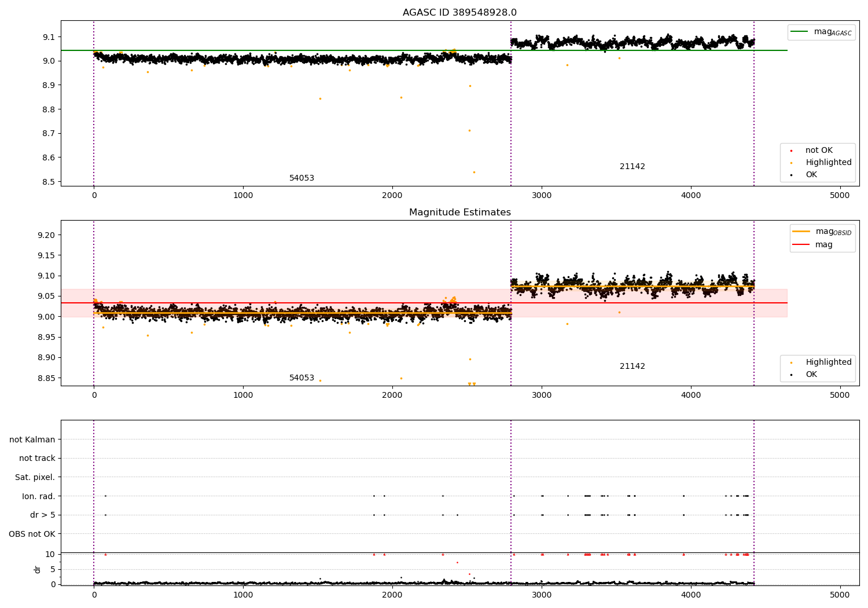Click the title 'AGASC ID 389548928.0'
Screen dimensions: 868x608
pyautogui.click(x=459, y=13)
